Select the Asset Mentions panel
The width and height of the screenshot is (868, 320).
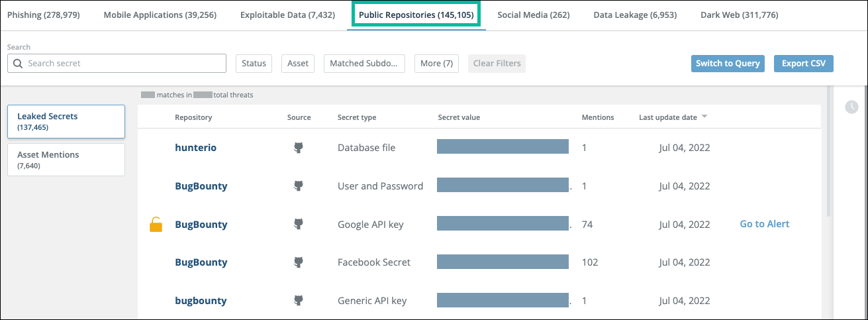pyautogui.click(x=66, y=160)
